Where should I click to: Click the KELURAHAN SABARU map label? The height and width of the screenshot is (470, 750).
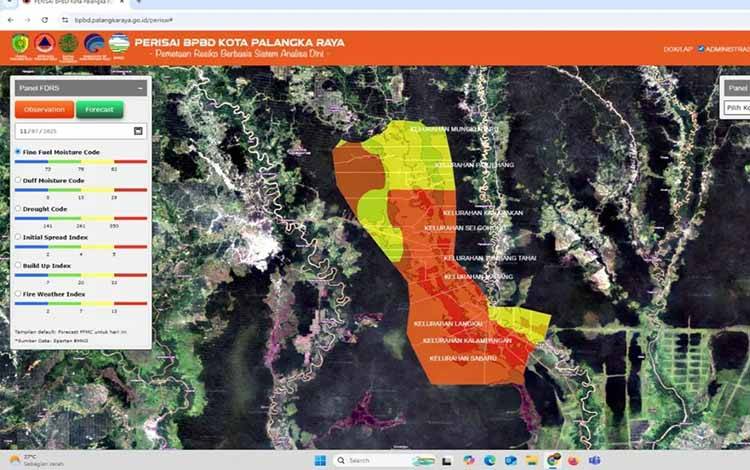pyautogui.click(x=463, y=358)
